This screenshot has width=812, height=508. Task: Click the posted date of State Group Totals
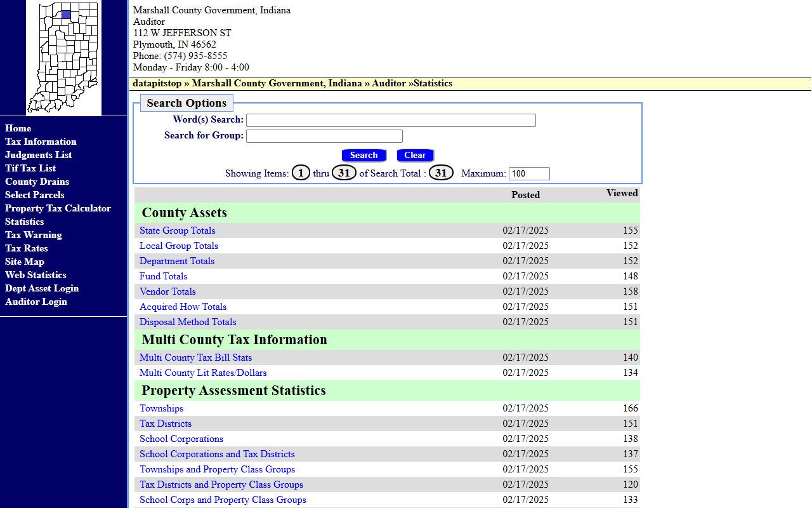[525, 231]
